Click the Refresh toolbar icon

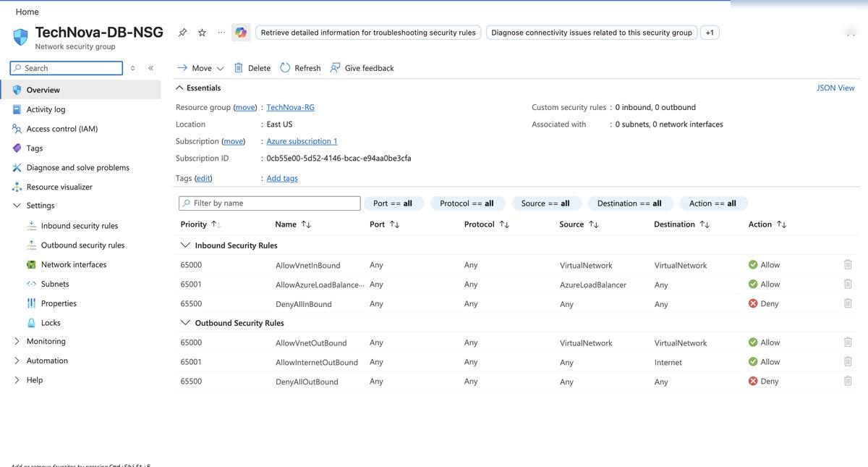(286, 68)
